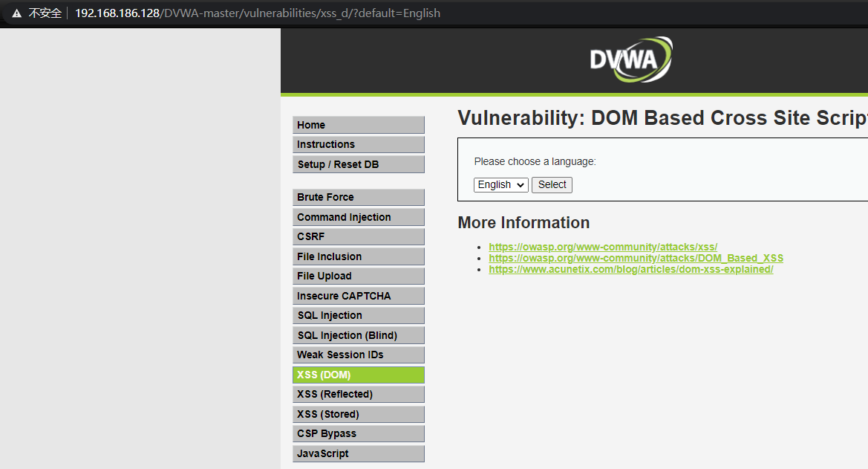
Task: Open the Acunetix dom-xss-explained link
Action: pos(631,269)
